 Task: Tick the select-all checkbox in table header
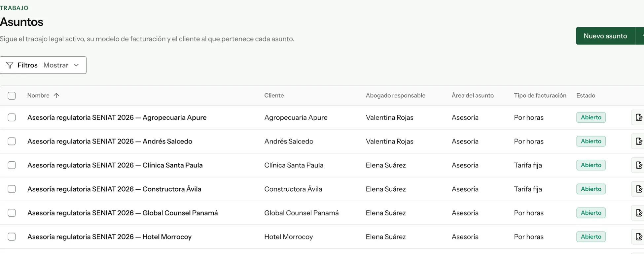click(x=12, y=96)
